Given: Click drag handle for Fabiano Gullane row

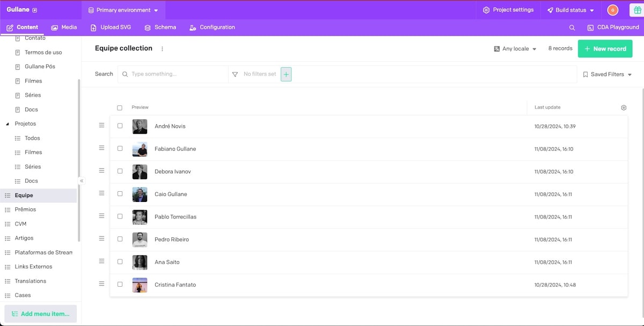Looking at the screenshot, I should [x=101, y=148].
